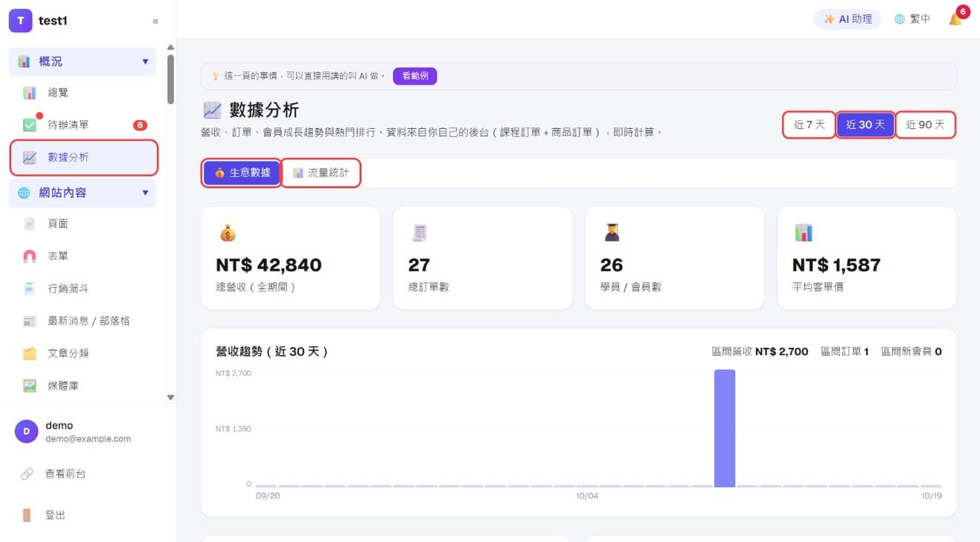Open the 生意數據 tab
This screenshot has width=980, height=542.
(x=242, y=173)
